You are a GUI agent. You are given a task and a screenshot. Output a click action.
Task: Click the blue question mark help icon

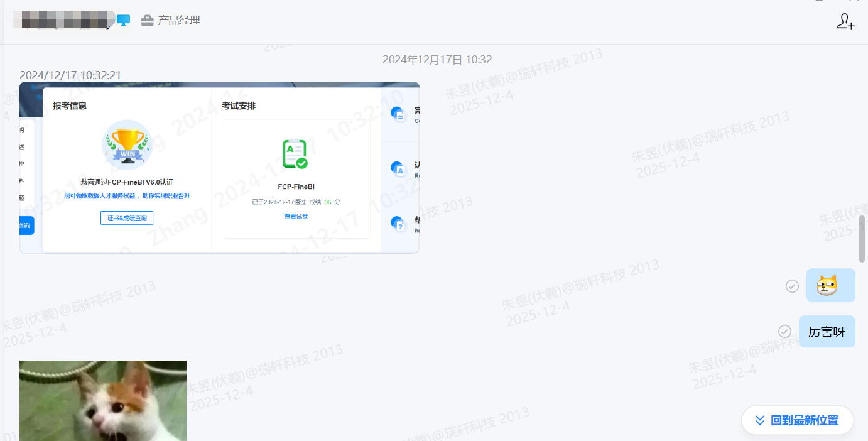398,224
